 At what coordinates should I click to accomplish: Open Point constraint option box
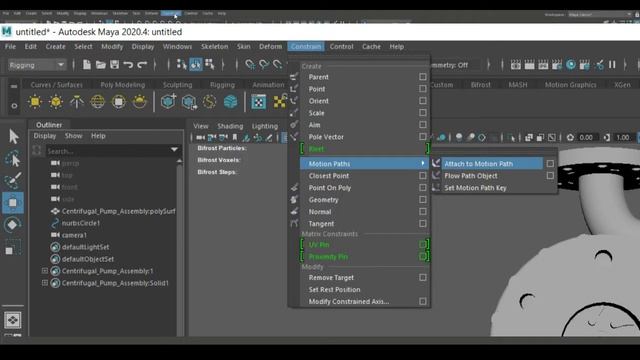423,89
